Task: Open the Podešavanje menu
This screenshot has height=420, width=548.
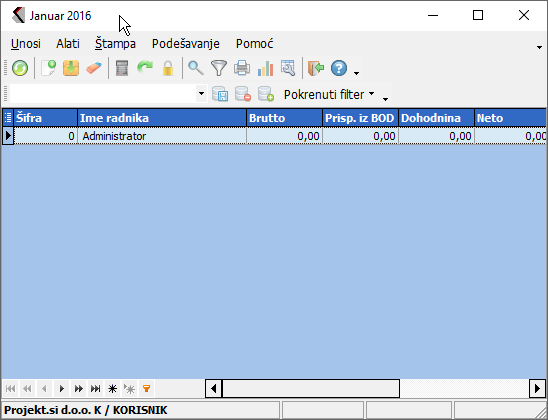Action: (x=186, y=44)
